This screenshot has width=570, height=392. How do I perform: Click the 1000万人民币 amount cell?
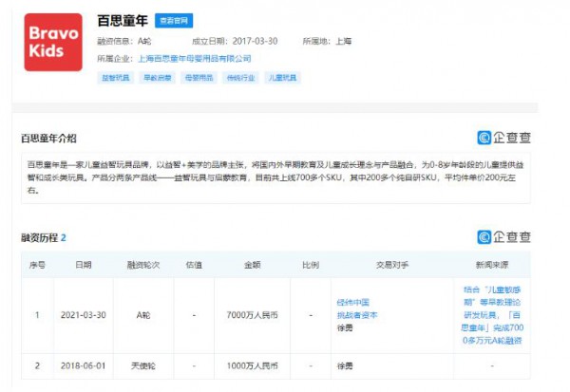pos(253,365)
